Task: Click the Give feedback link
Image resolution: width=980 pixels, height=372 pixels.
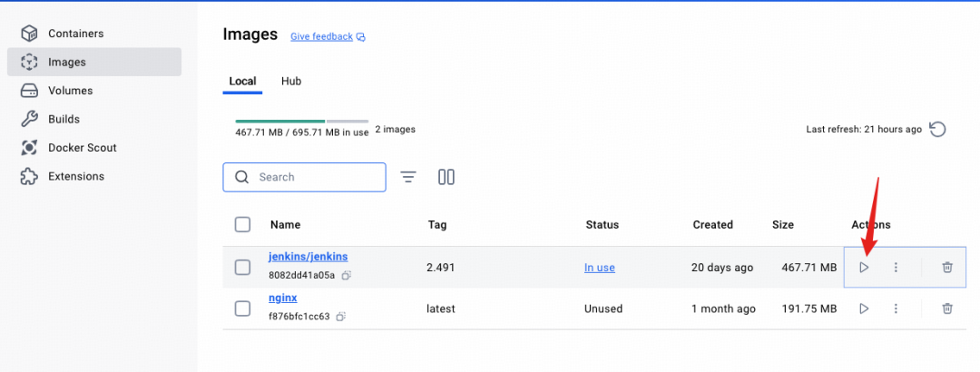Action: click(x=321, y=37)
